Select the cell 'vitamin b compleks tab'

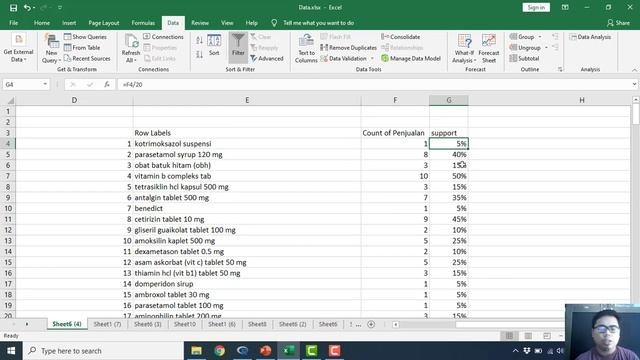pos(247,176)
